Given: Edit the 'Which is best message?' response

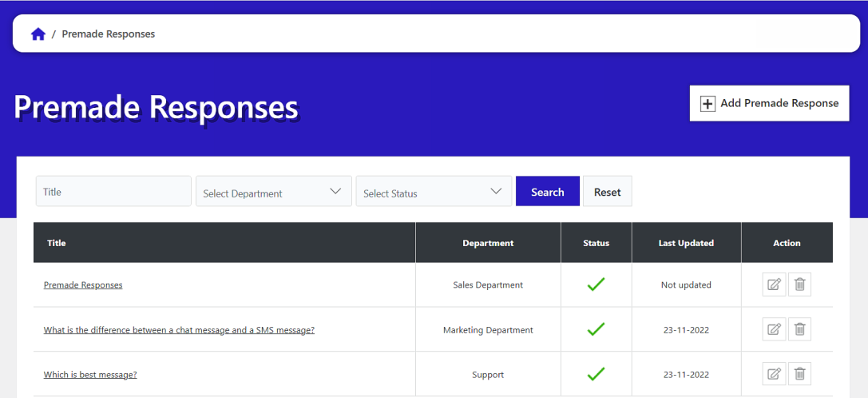Looking at the screenshot, I should click(774, 373).
